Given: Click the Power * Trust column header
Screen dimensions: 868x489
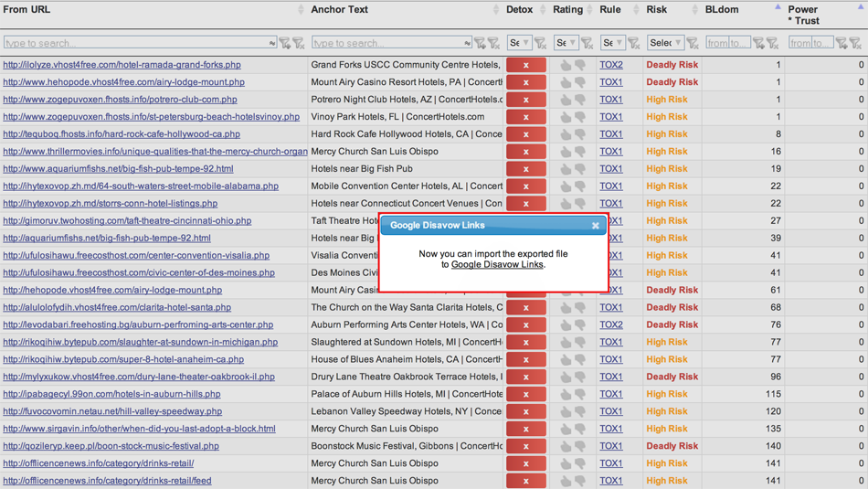Looking at the screenshot, I should click(803, 15).
